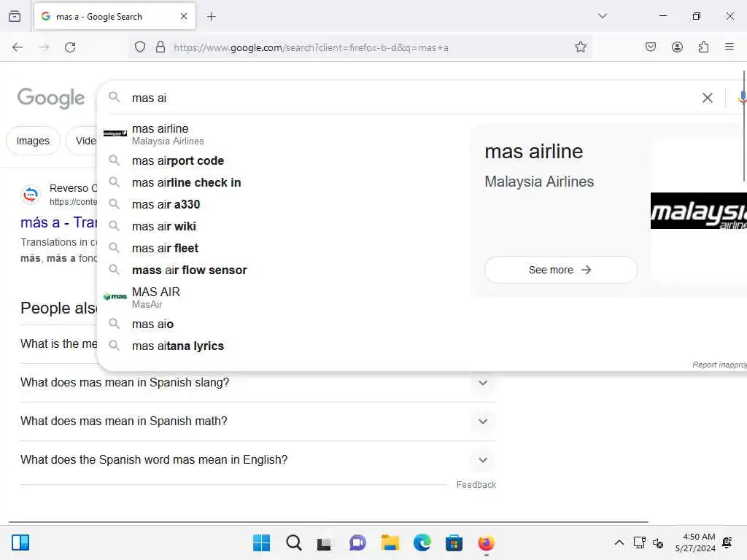Click 'Report inappropriate' predictions link

tap(719, 365)
